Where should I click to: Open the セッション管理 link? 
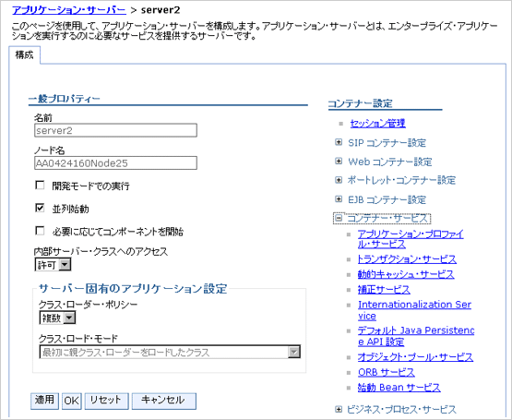coord(378,123)
